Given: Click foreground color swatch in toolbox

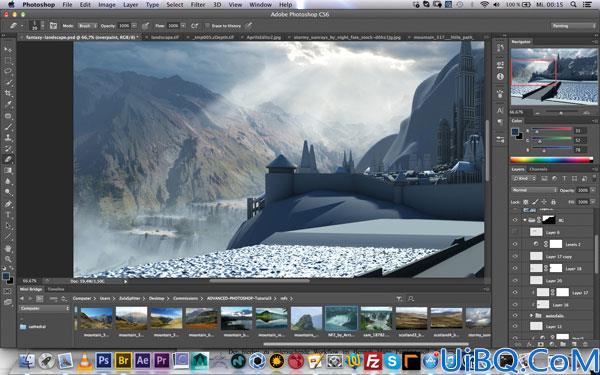Looking at the screenshot, I should 6,276.
